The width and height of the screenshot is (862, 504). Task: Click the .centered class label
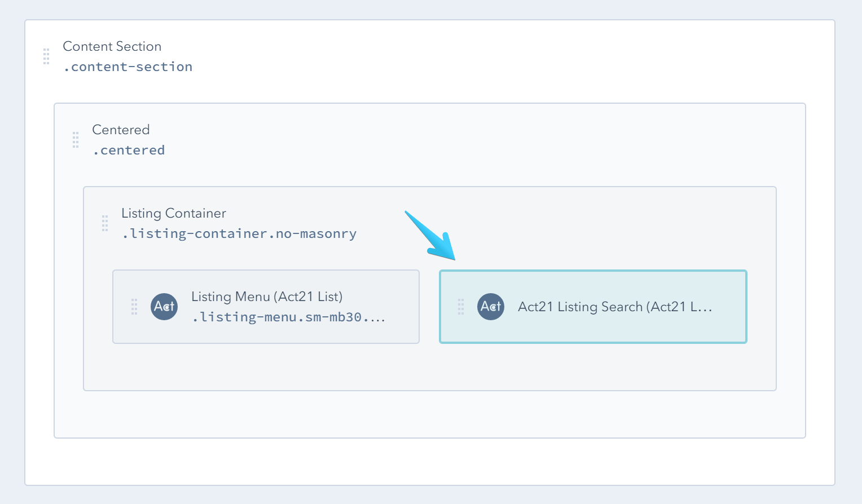[129, 150]
